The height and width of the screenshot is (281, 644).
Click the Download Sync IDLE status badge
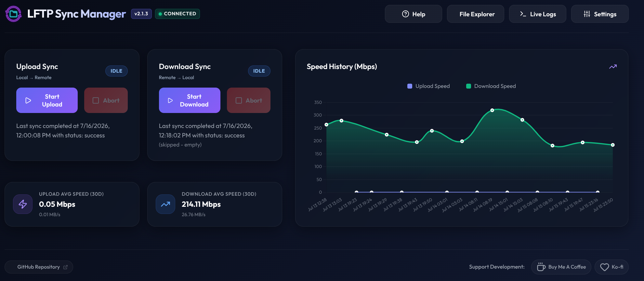point(259,71)
